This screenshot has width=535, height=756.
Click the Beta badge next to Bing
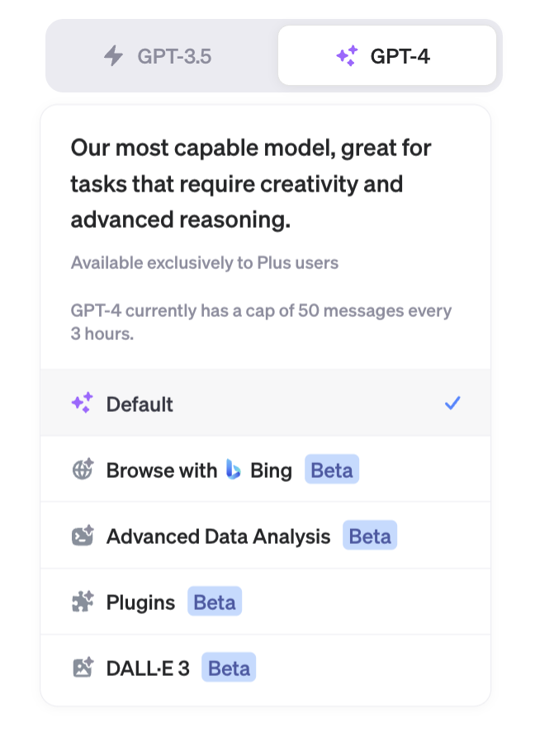(x=332, y=470)
